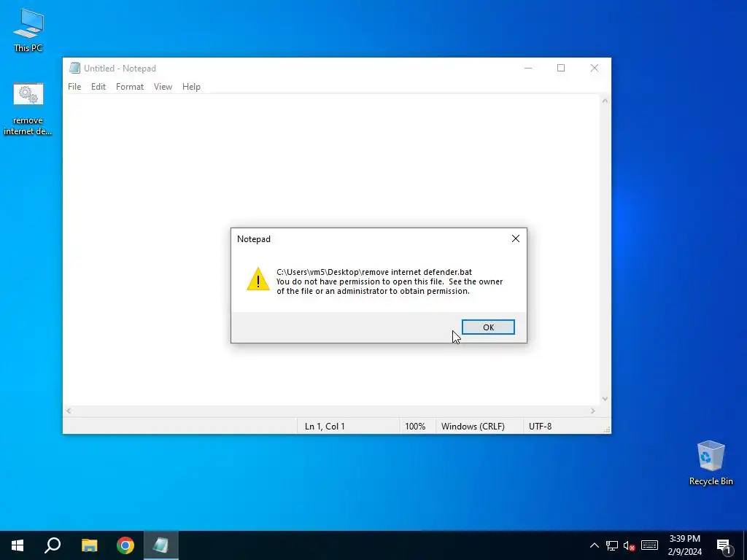Select the This PC desktop icon

pos(28,31)
